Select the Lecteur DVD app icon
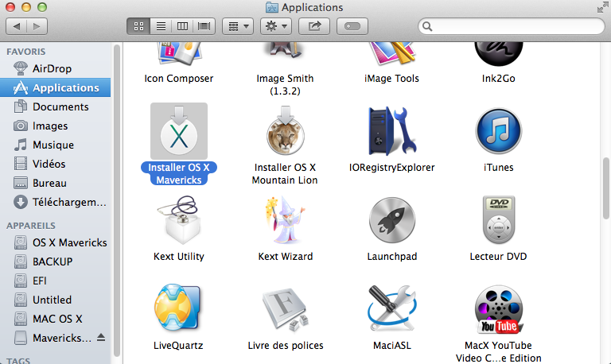This screenshot has height=364, width=611. [498, 220]
